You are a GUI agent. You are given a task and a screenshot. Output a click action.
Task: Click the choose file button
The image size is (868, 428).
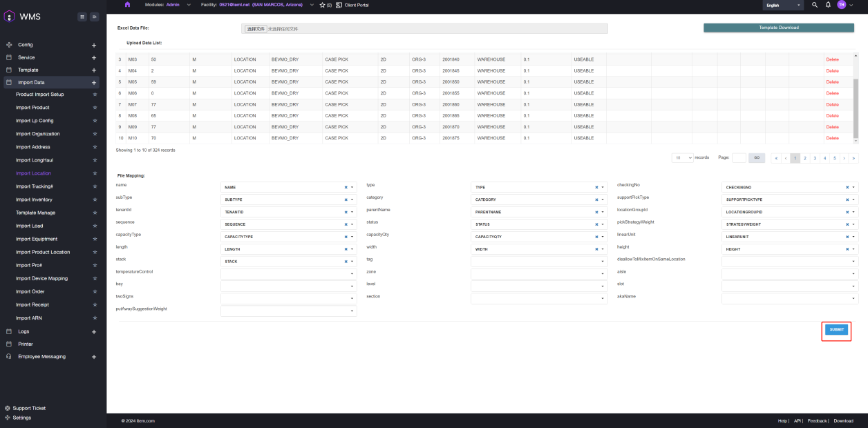click(x=256, y=29)
